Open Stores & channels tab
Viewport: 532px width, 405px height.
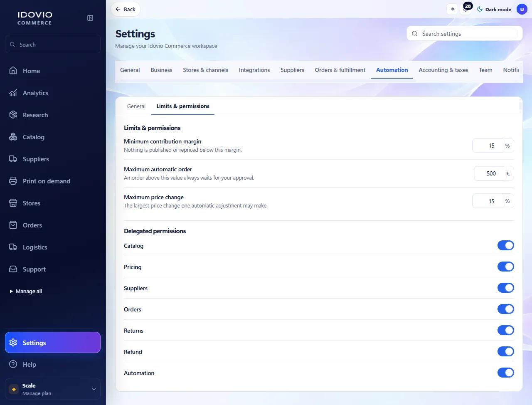205,70
